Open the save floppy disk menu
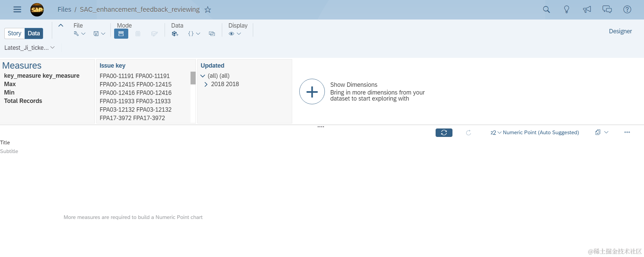Image resolution: width=644 pixels, height=257 pixels. click(x=96, y=34)
